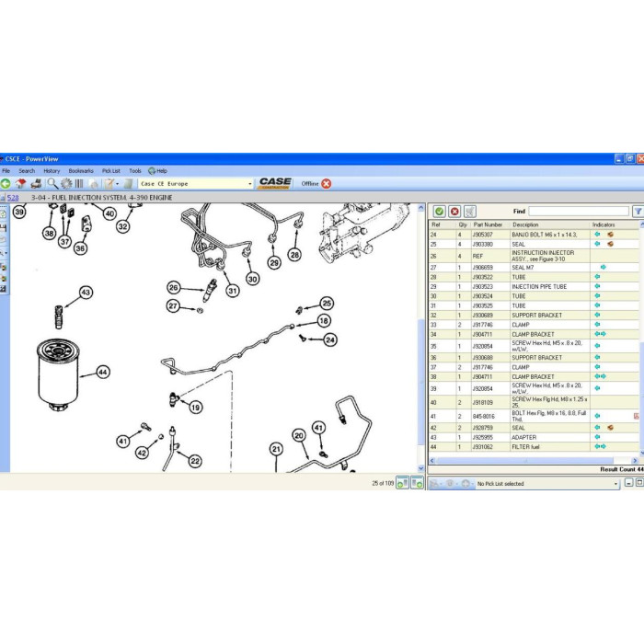Click inside the Find input field
The height and width of the screenshot is (644, 644).
pos(579,211)
